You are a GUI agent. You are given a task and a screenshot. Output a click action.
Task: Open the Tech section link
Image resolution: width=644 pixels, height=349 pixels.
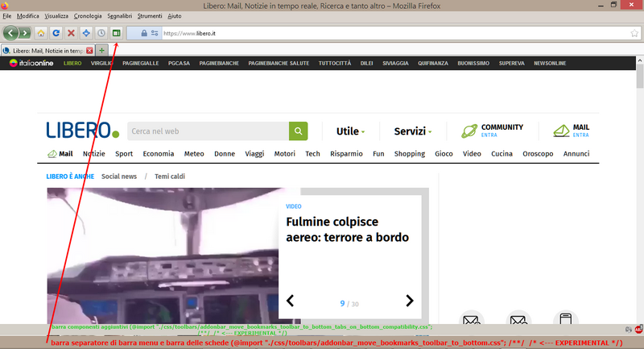312,154
